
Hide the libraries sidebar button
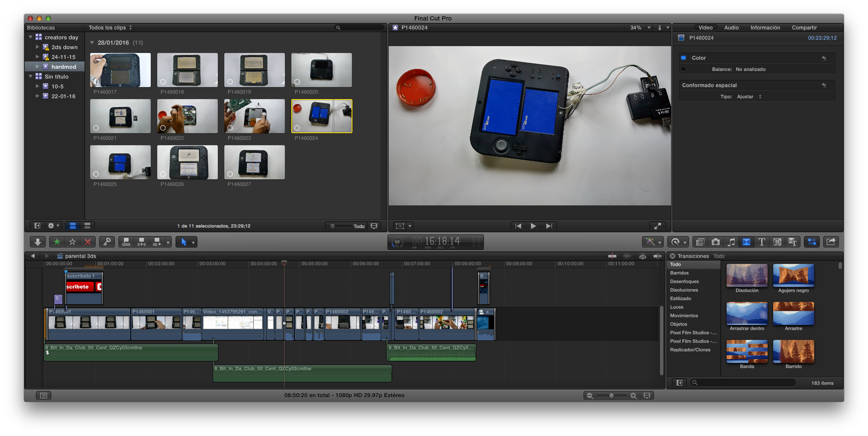pyautogui.click(x=37, y=226)
